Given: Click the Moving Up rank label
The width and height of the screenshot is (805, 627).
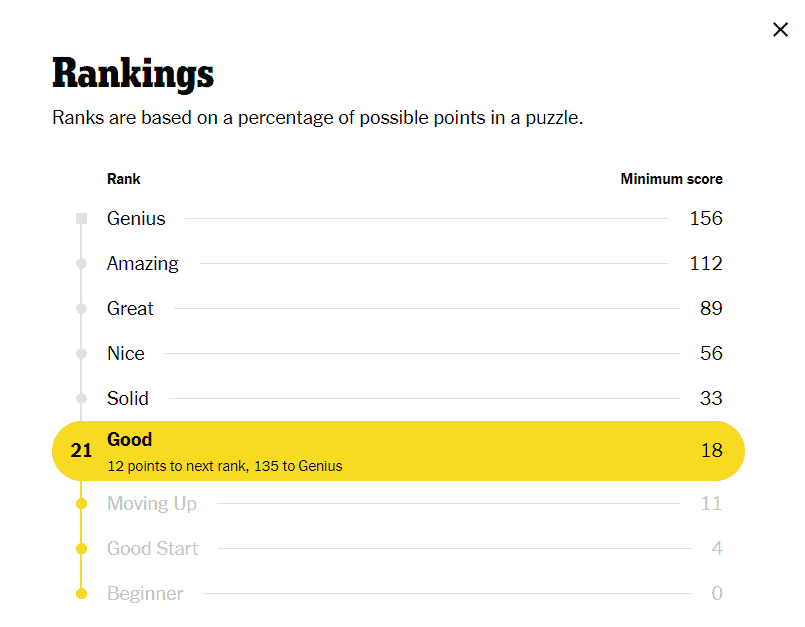Looking at the screenshot, I should click(152, 504).
